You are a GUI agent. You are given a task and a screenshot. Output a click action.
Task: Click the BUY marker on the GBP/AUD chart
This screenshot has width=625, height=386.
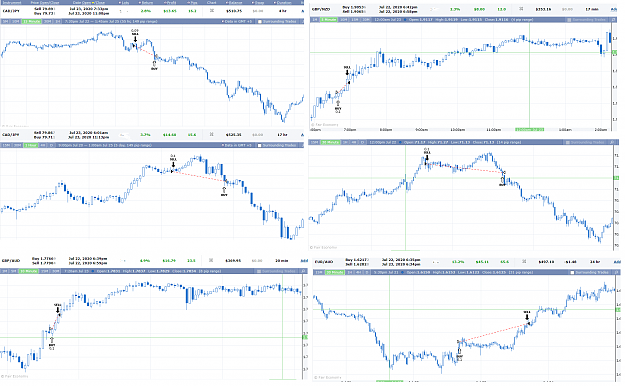click(52, 343)
